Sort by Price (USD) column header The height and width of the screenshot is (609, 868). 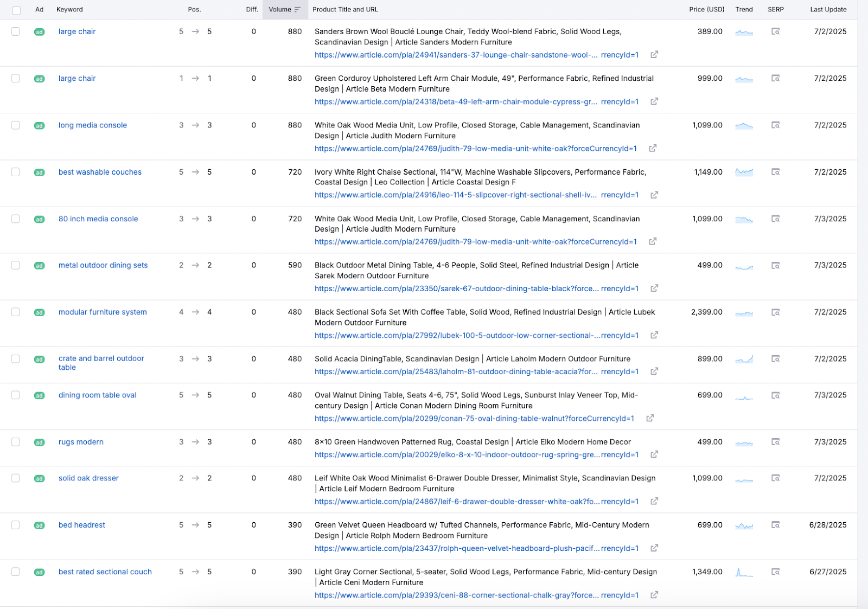click(706, 9)
